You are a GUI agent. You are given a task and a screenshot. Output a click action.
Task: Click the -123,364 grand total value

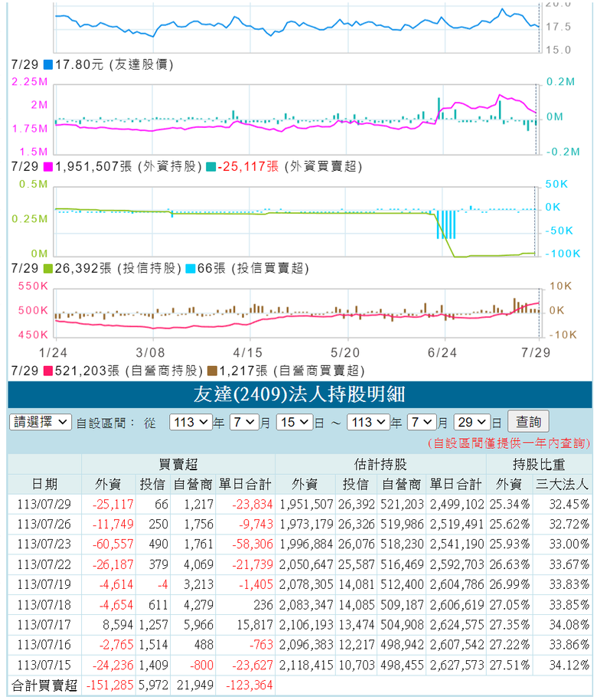(249, 685)
